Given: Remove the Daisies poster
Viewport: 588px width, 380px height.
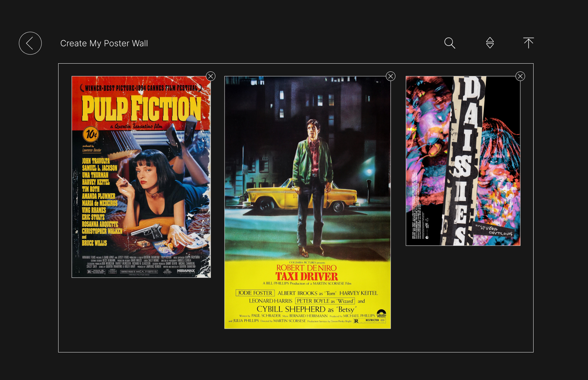Looking at the screenshot, I should (x=520, y=76).
